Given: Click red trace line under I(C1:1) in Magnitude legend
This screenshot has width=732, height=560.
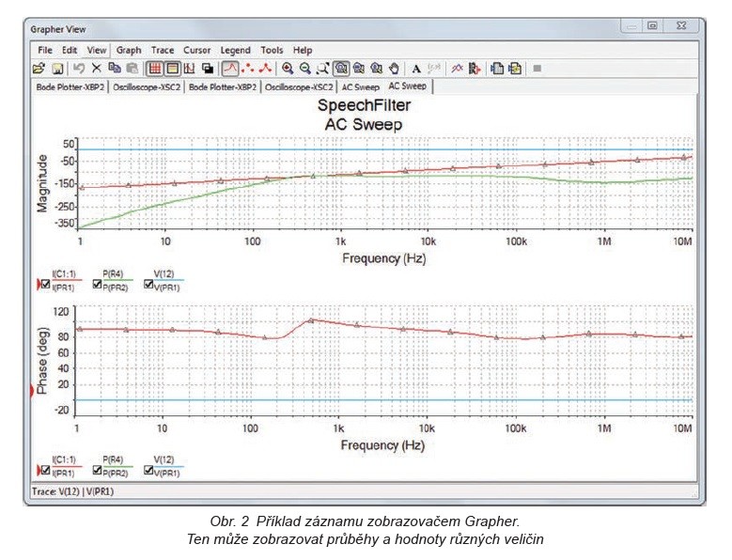Looking at the screenshot, I should (67, 280).
